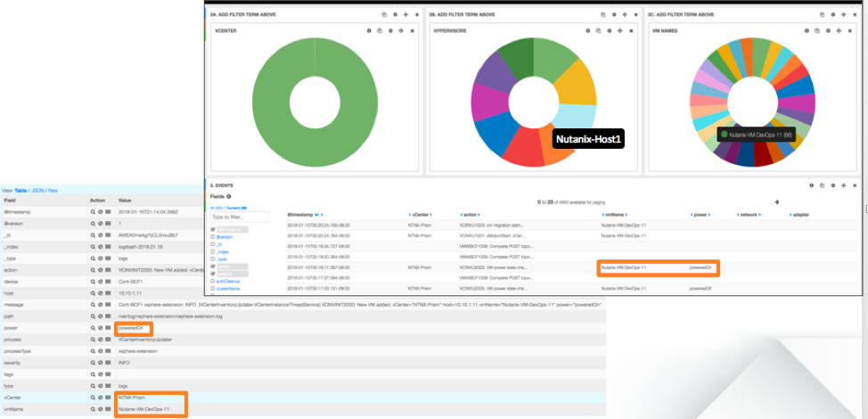Screen dimensions: 868x419
Task: Open info icon of Events panel
Action: click(812, 185)
